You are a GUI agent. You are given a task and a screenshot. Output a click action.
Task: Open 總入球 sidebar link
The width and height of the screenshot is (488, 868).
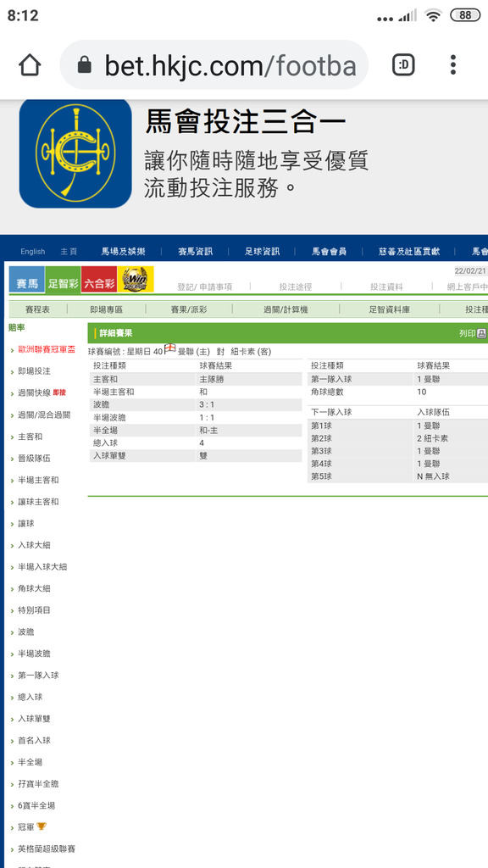point(30,697)
